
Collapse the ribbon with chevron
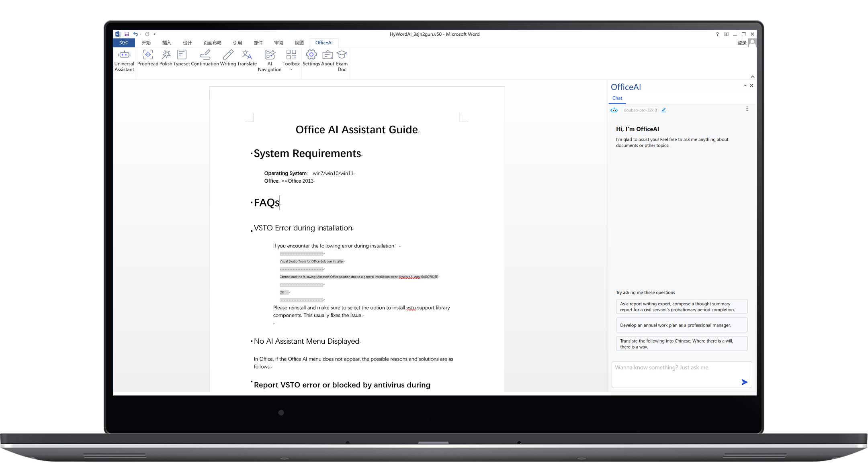752,77
